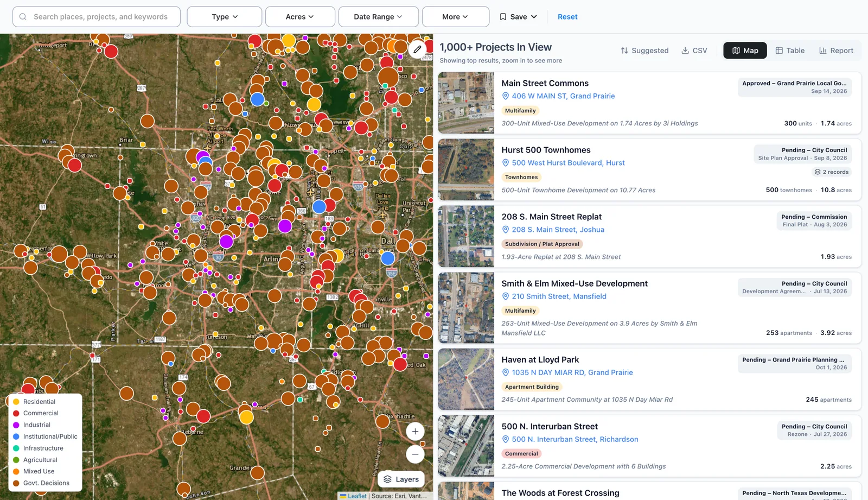Open the Haven at Lloyd Park aerial thumbnail

(466, 379)
